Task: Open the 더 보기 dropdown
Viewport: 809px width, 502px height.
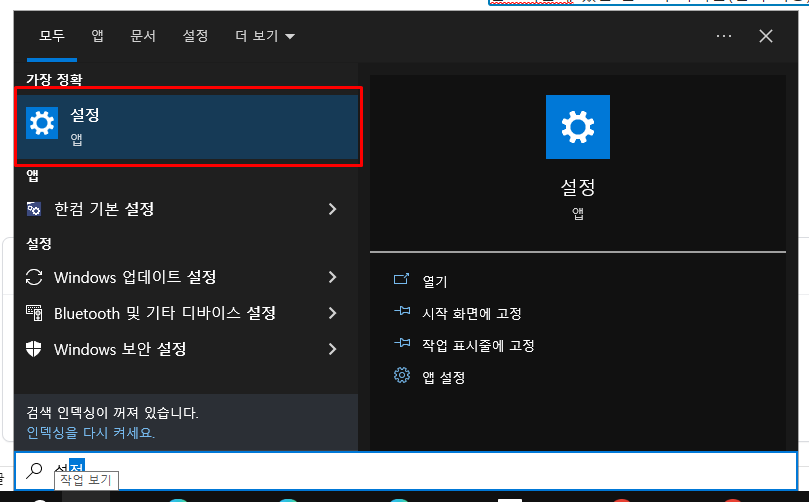Action: pos(265,36)
